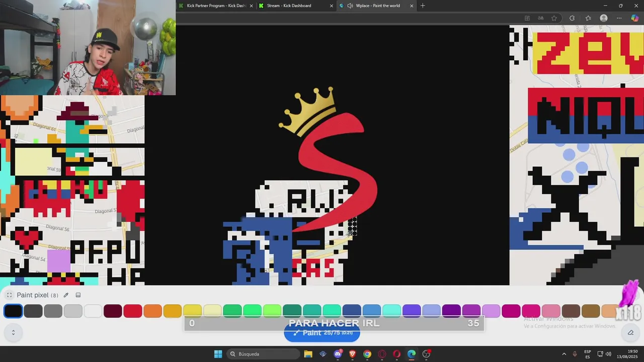Close the Wplace tab

click(x=412, y=6)
